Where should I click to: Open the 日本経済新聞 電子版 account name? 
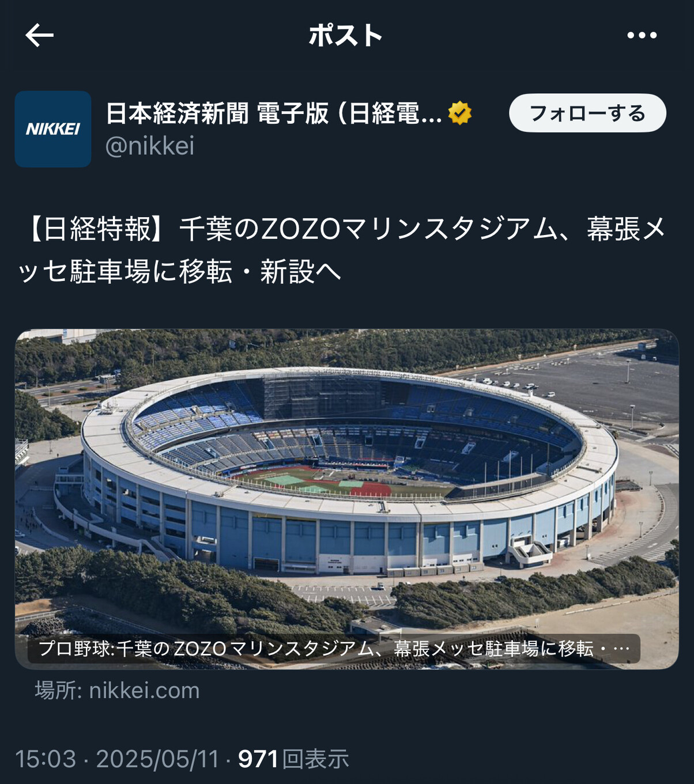pyautogui.click(x=177, y=113)
